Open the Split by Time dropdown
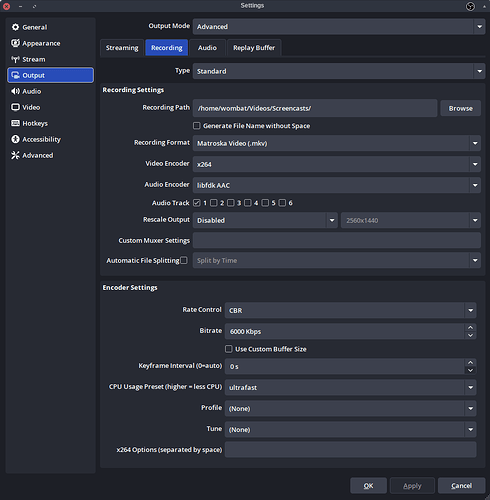This screenshot has height=500, width=490. [x=337, y=260]
